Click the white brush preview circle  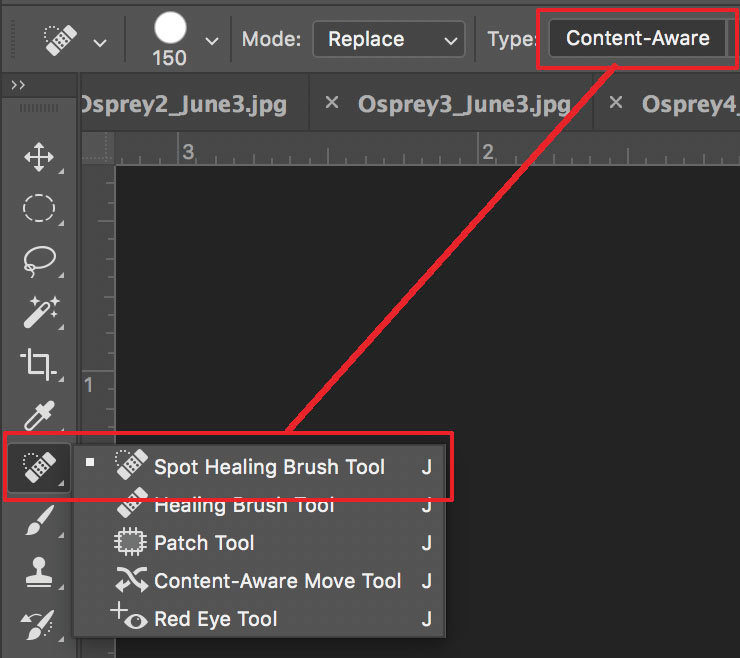coord(170,27)
